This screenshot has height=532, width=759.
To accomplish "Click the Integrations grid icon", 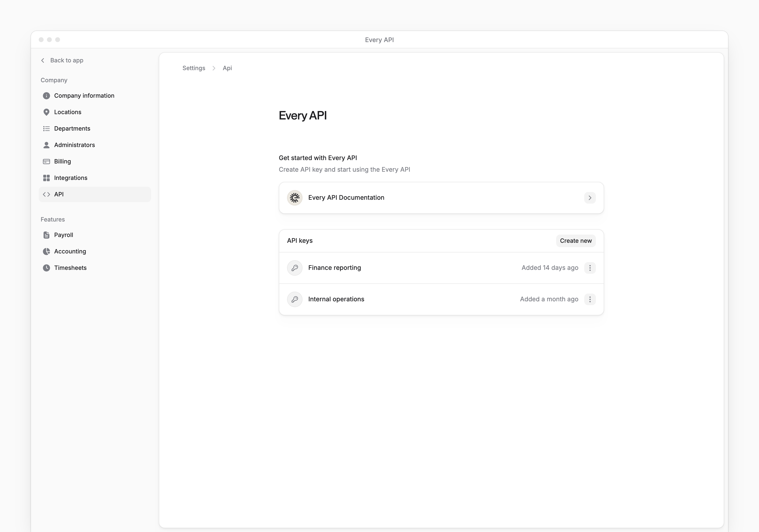I will point(46,178).
